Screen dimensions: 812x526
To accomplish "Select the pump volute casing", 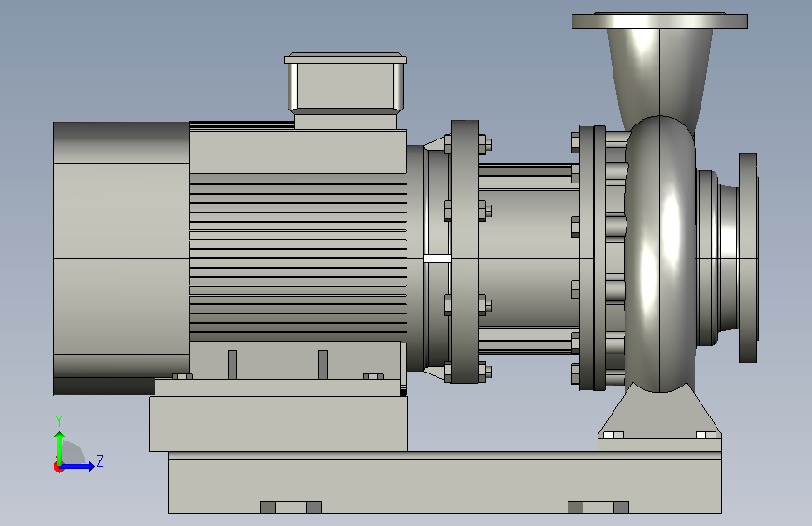I will (659, 254).
